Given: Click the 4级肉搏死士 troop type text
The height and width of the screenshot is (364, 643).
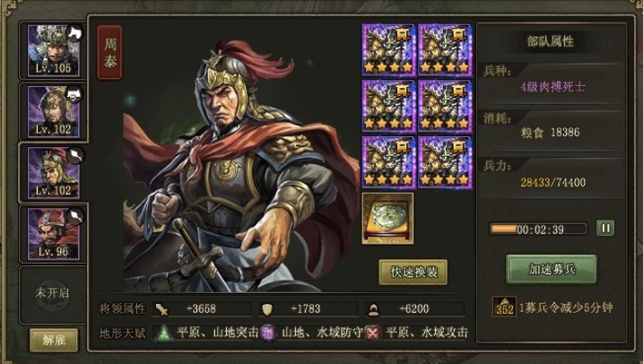Looking at the screenshot, I should 552,87.
